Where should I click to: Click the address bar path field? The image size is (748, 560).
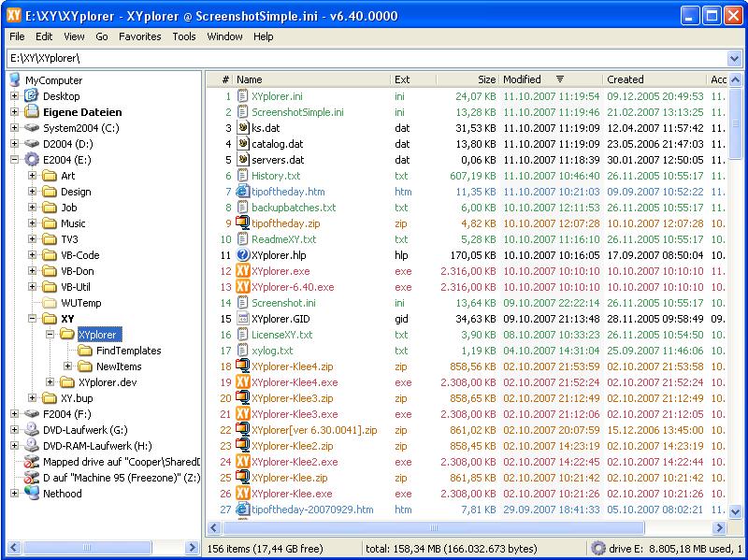pyautogui.click(x=367, y=59)
